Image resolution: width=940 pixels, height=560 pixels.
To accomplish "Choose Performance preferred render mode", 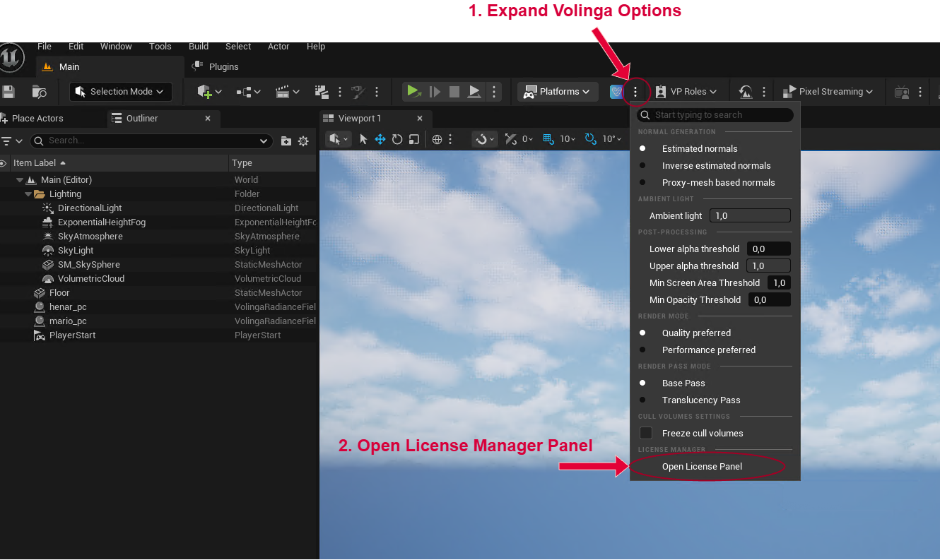I will 708,350.
